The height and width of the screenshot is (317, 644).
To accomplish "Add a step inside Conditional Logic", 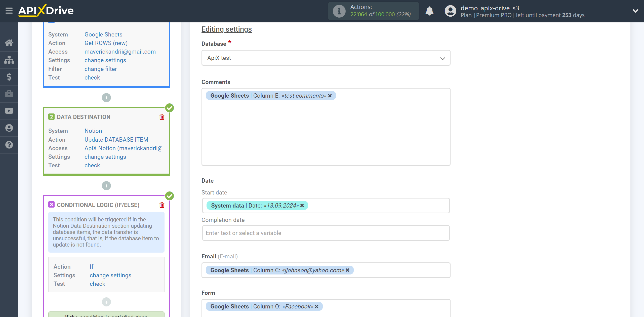I will coord(106,302).
